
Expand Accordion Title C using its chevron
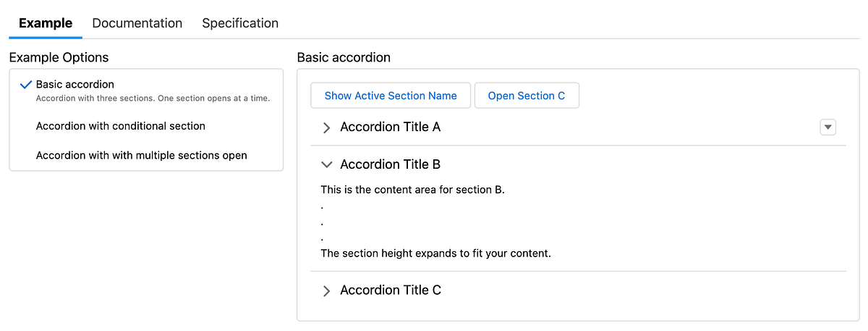click(x=326, y=291)
